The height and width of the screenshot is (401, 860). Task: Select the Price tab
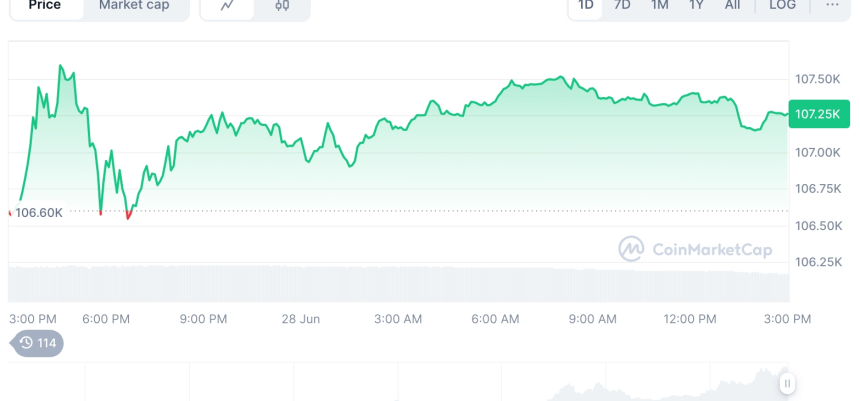click(44, 5)
